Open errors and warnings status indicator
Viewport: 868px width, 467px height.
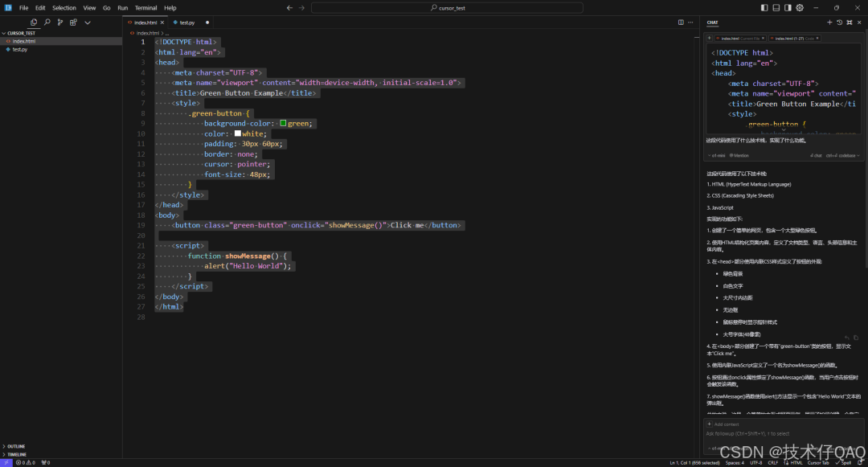click(x=26, y=462)
